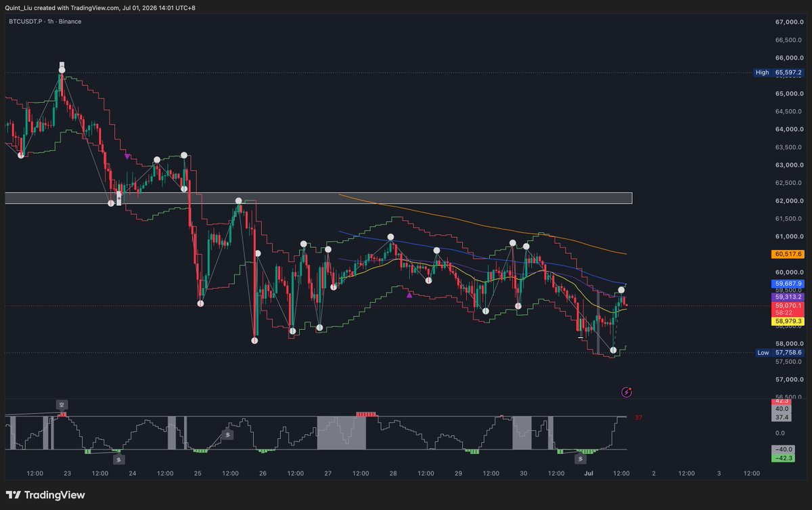The width and height of the screenshot is (812, 510).
Task: Click the 67,000.0 price axis label
Action: [x=789, y=22]
